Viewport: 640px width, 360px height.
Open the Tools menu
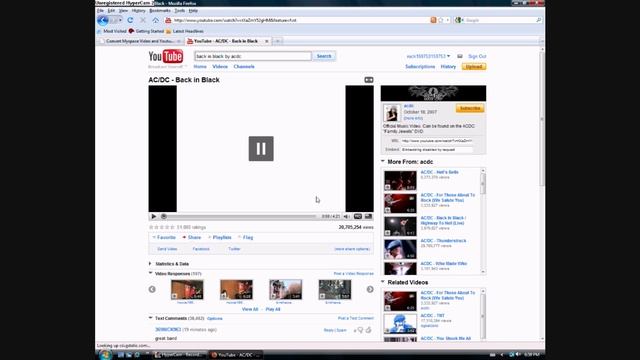[180, 11]
